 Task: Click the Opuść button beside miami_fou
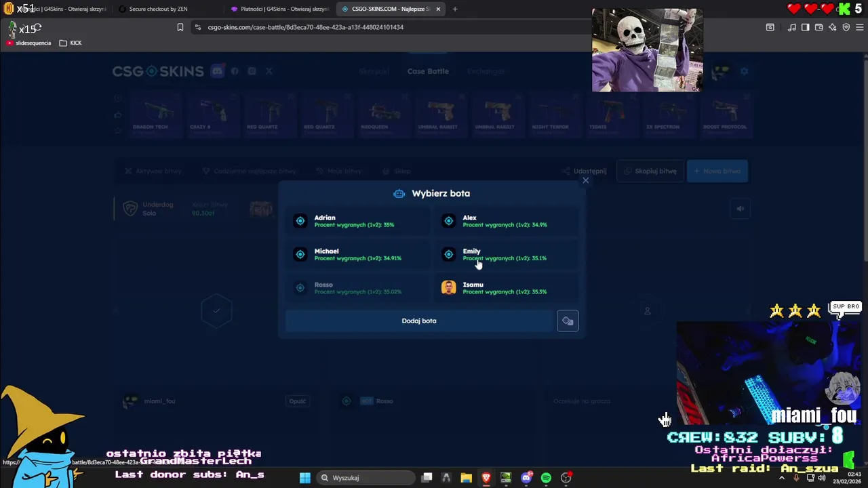[x=298, y=401]
